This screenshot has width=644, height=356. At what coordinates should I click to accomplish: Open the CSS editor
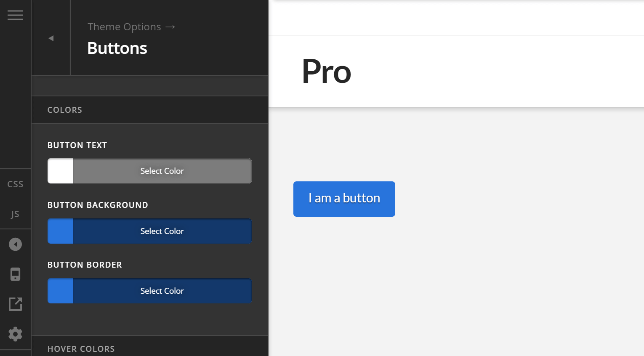pos(15,184)
